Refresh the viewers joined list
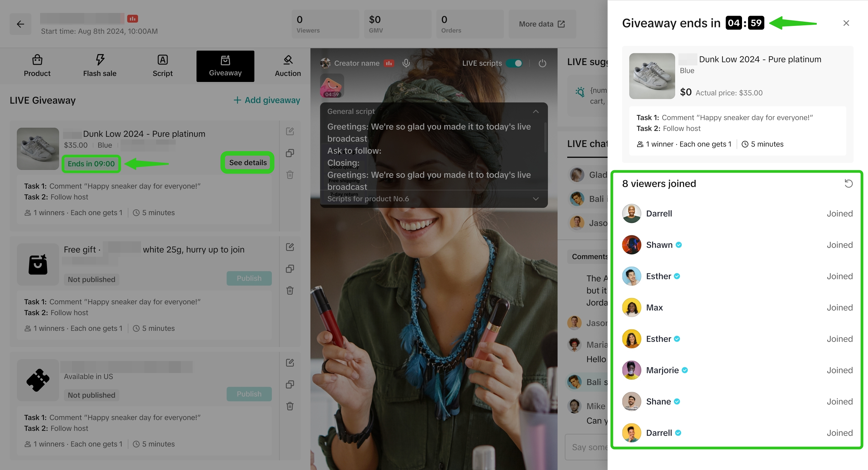This screenshot has width=868, height=470. pos(848,183)
